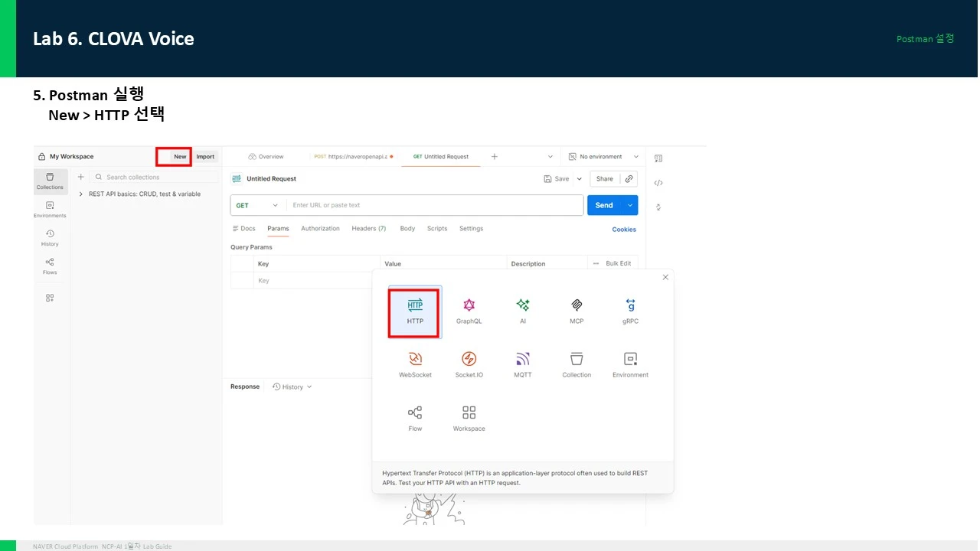The height and width of the screenshot is (551, 980).
Task: Choose the gRPC request type
Action: (630, 311)
